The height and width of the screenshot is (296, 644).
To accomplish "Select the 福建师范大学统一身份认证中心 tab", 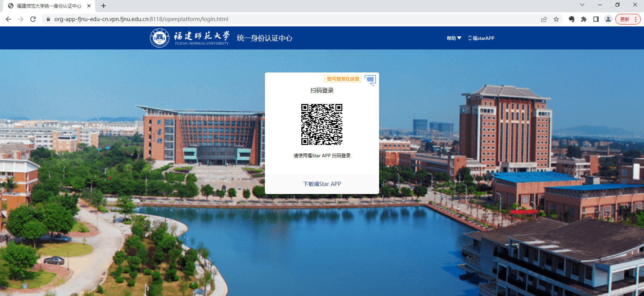I will pos(49,6).
